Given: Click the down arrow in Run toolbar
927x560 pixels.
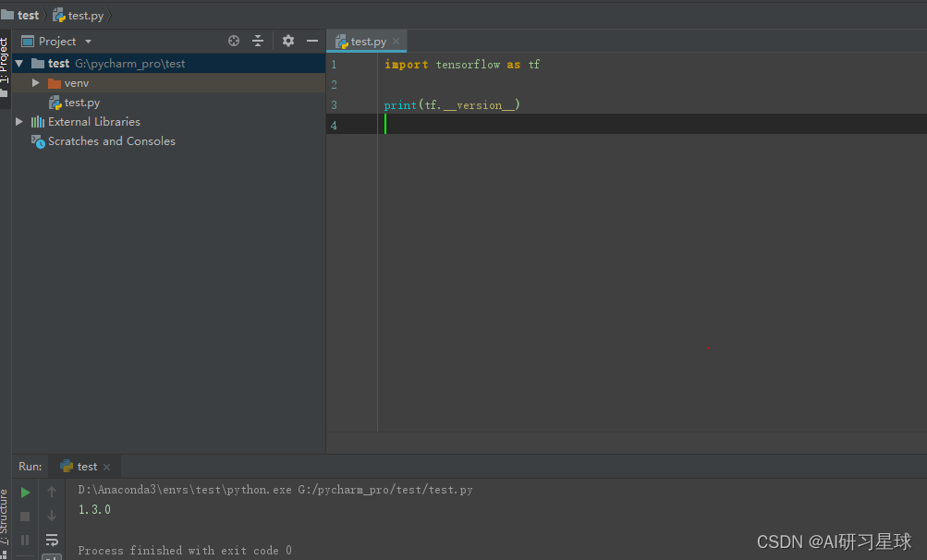Looking at the screenshot, I should [52, 516].
